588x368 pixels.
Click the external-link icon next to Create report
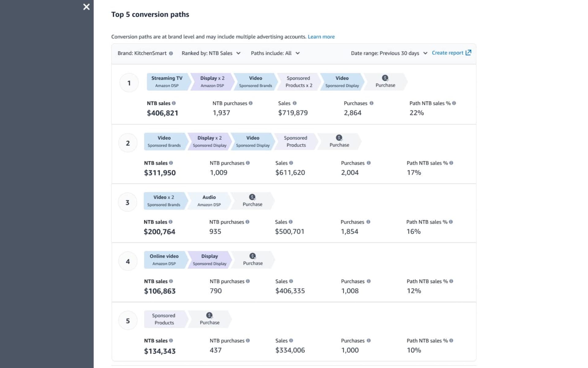tap(468, 52)
